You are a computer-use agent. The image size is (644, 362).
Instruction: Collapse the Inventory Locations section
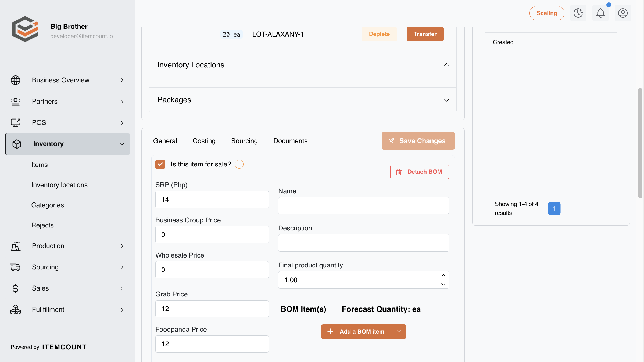(x=446, y=65)
